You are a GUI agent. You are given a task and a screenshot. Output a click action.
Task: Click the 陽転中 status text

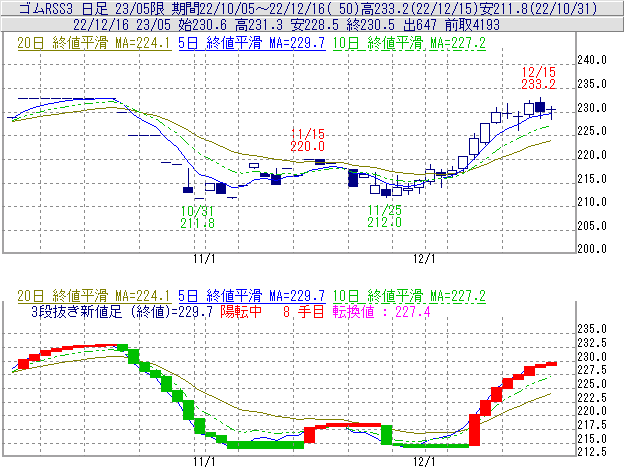241,311
